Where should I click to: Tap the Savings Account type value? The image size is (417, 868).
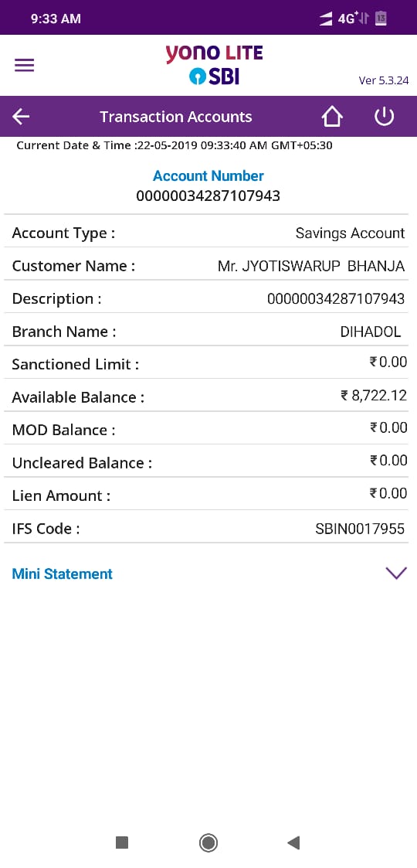pyautogui.click(x=350, y=233)
